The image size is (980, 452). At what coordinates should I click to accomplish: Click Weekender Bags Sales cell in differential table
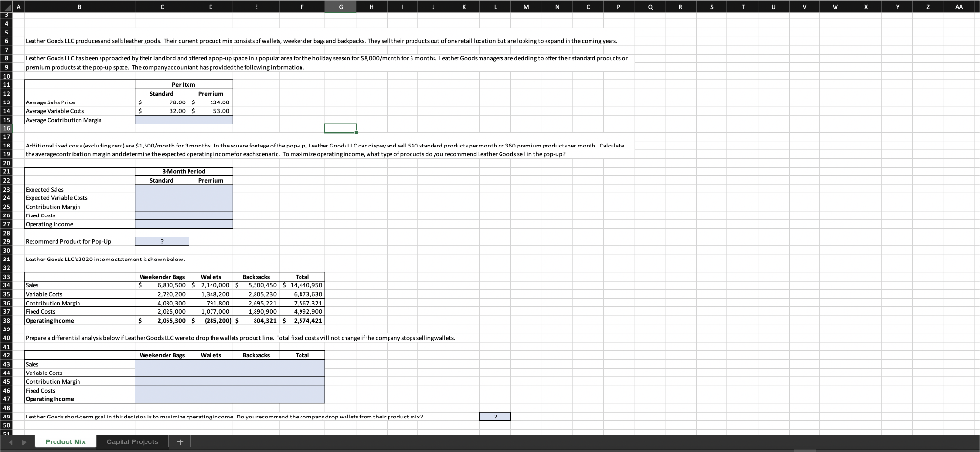click(162, 364)
